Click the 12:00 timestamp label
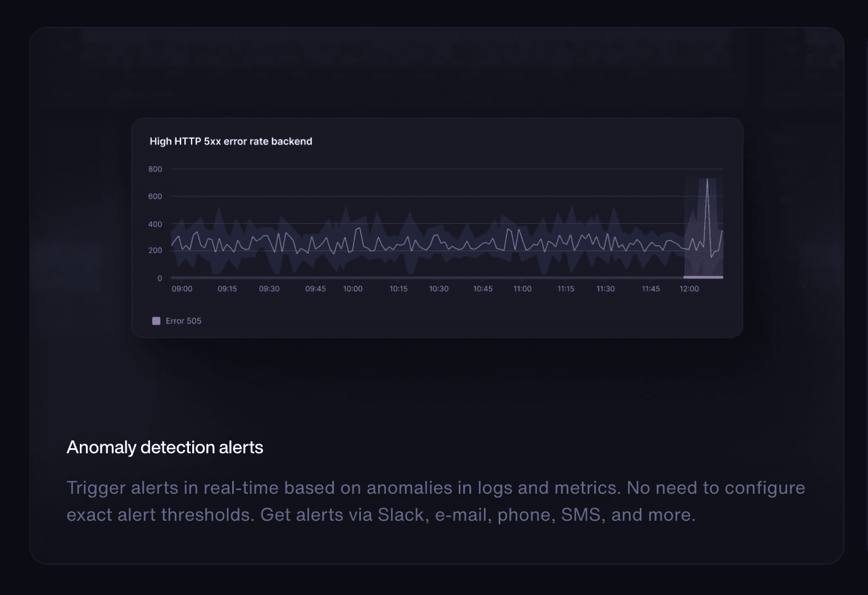This screenshot has width=868, height=595. tap(690, 289)
